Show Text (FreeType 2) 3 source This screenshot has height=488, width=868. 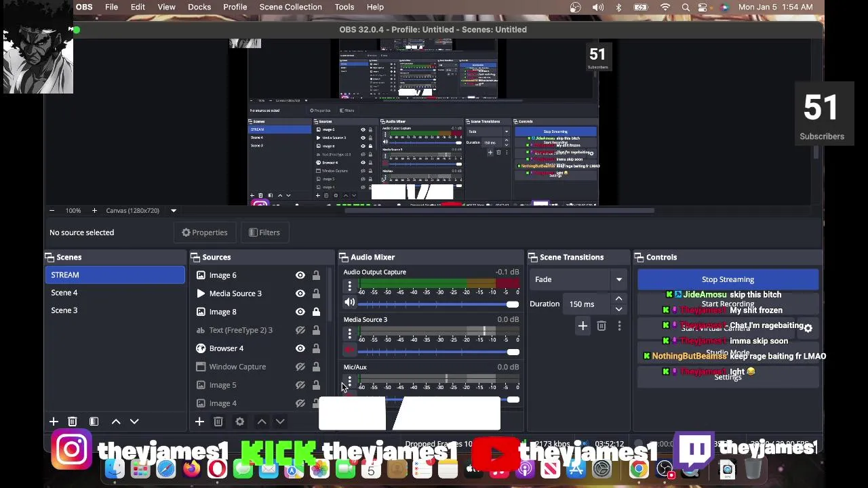(x=300, y=330)
